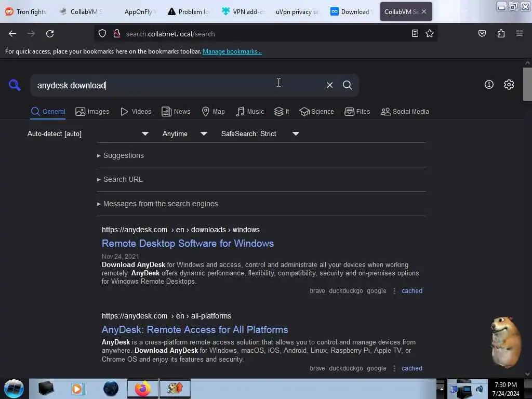532x399 pixels.
Task: Select the Music search category
Action: tap(250, 111)
